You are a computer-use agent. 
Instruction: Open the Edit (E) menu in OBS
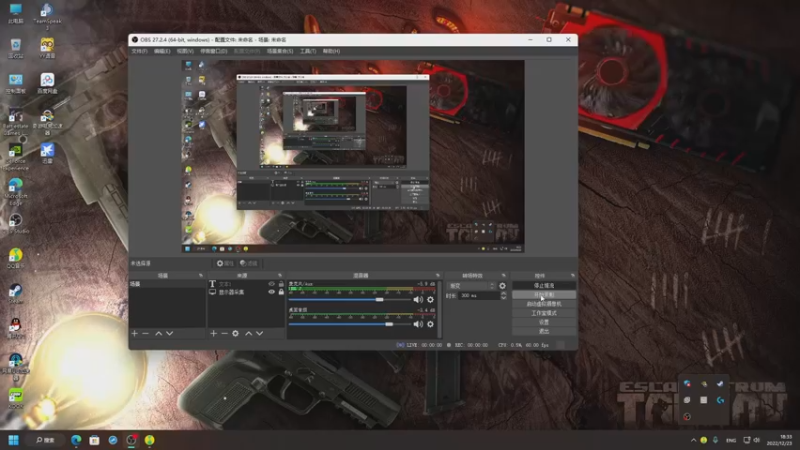162,51
